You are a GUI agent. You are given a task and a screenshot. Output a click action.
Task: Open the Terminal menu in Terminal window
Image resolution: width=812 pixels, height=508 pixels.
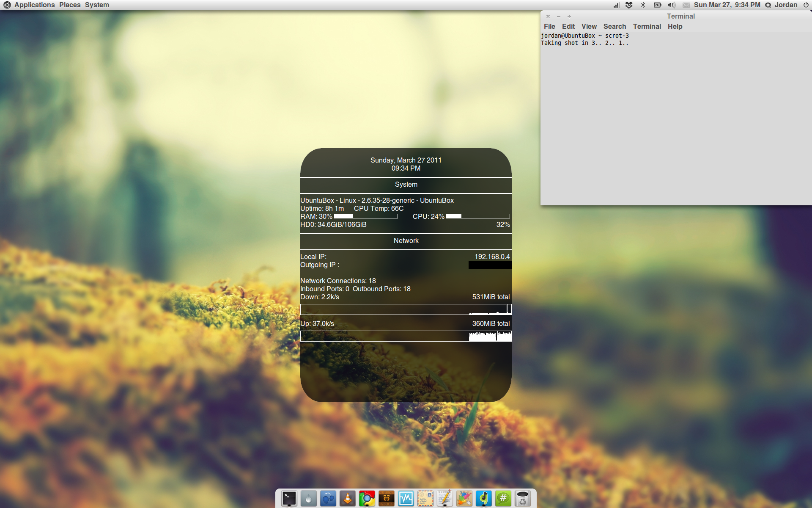(x=647, y=26)
